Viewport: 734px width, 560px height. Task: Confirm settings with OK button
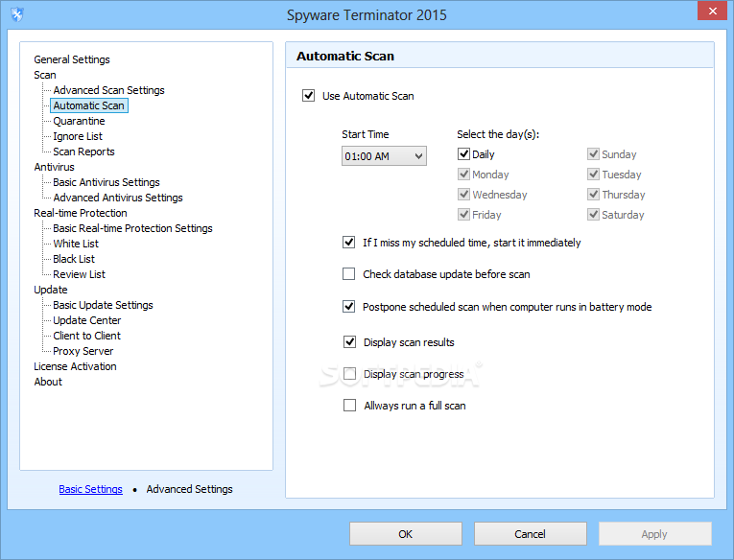(x=406, y=534)
